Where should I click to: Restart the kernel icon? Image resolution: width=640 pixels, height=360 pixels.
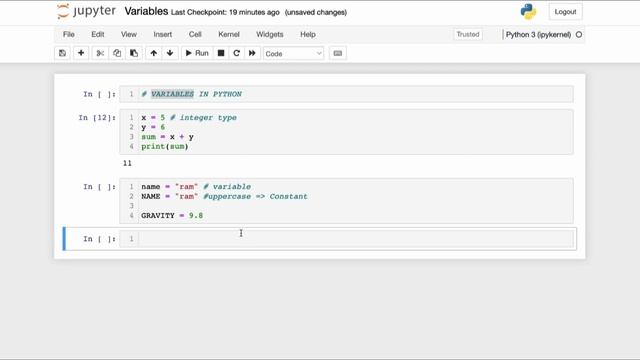pyautogui.click(x=236, y=53)
